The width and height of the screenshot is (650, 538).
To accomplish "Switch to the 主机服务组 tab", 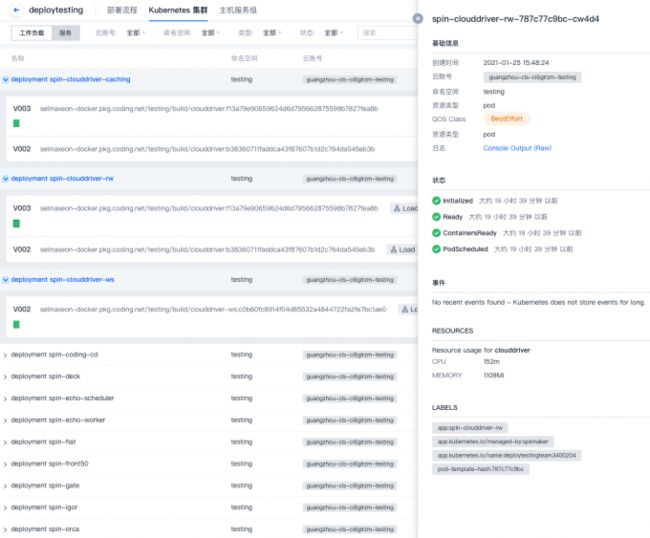I will tap(238, 10).
